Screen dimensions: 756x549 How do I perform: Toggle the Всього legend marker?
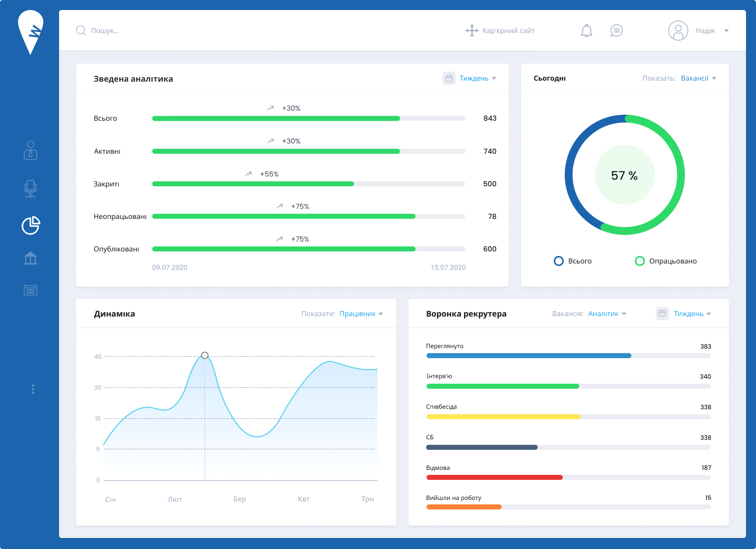pos(559,261)
